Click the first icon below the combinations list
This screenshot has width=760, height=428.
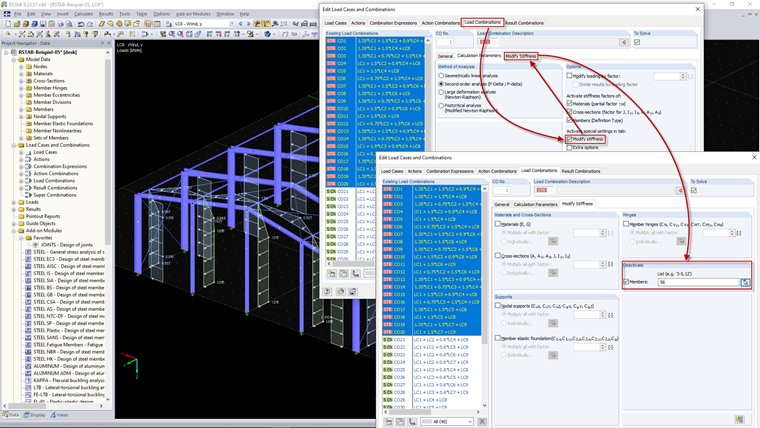pyautogui.click(x=386, y=421)
